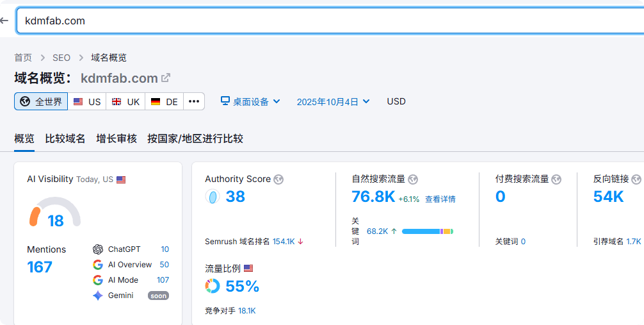Click the globe icon beside Authority Score
This screenshot has height=325, width=644.
279,179
